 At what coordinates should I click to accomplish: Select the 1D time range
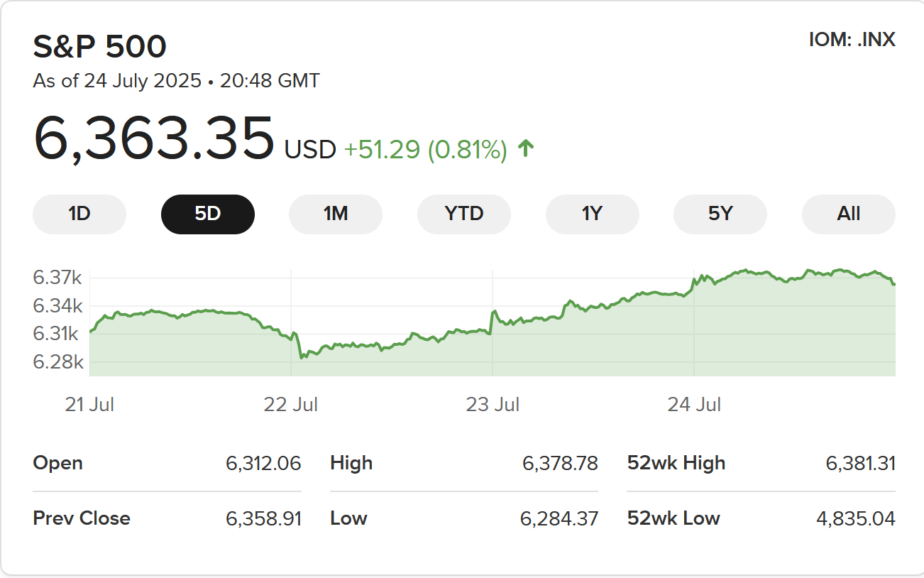[79, 214]
